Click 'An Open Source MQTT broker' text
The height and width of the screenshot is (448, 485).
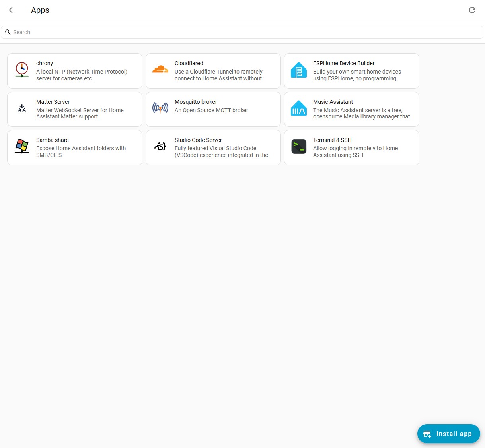pyautogui.click(x=211, y=110)
